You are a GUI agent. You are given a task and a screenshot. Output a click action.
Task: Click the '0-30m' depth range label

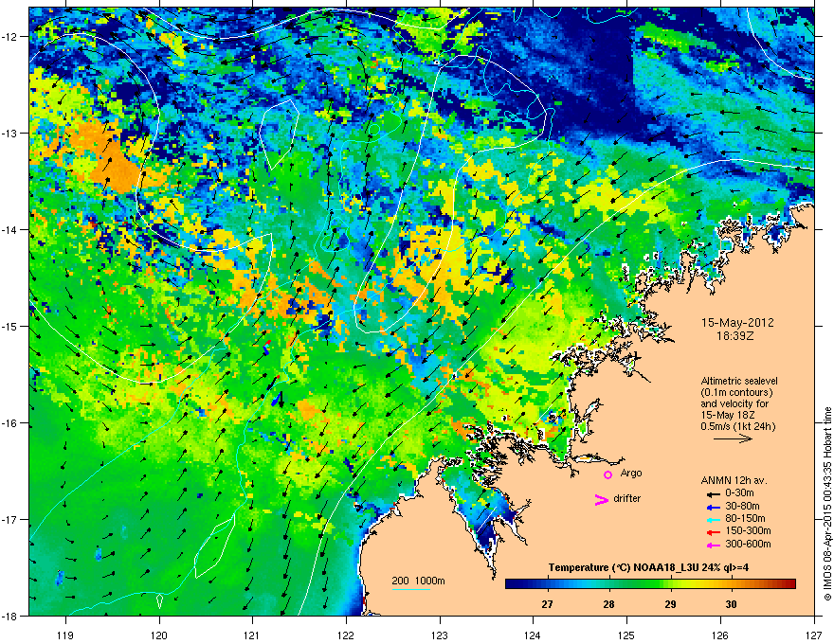point(740,493)
